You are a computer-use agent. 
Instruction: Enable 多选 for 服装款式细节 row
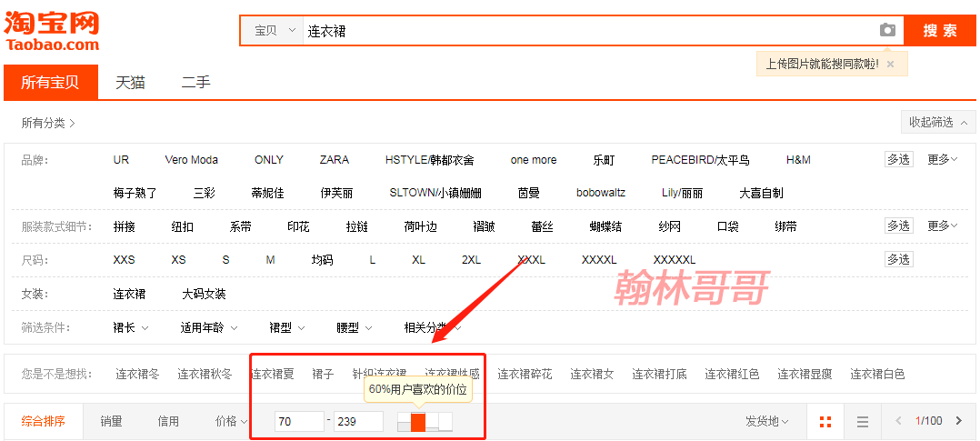(x=898, y=226)
